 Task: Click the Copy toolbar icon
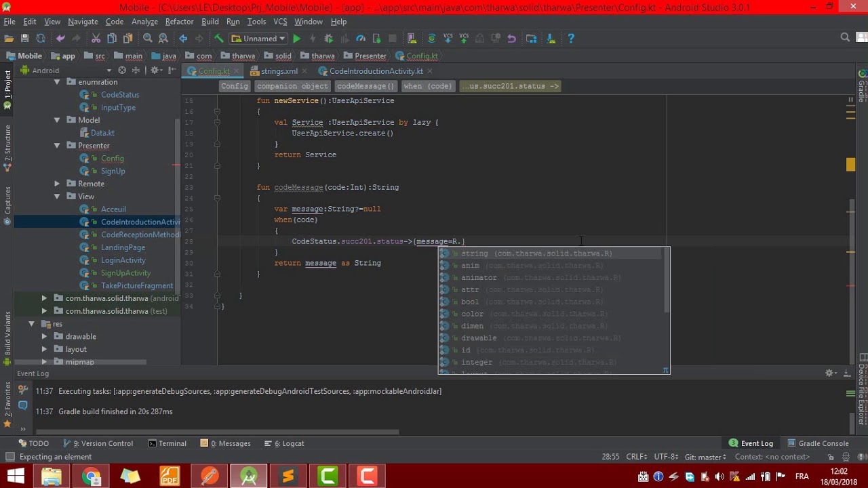112,39
